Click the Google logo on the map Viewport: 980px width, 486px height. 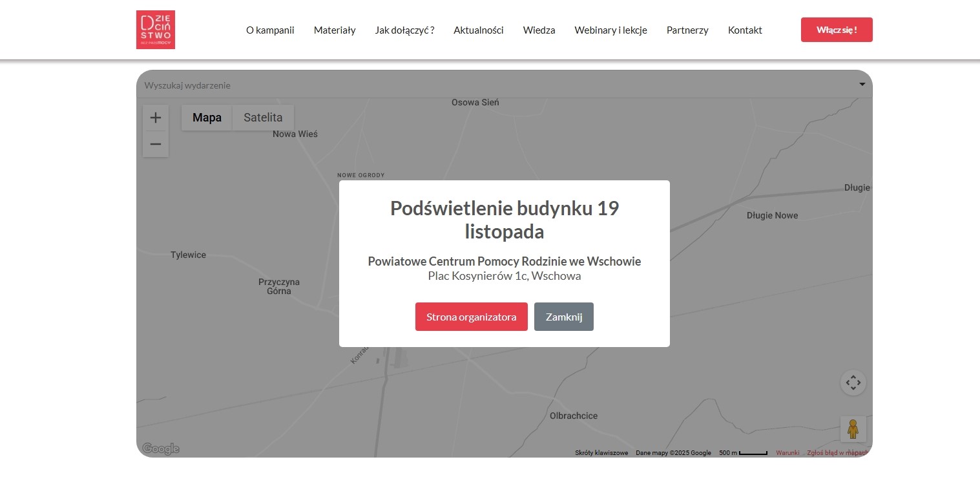tap(160, 449)
